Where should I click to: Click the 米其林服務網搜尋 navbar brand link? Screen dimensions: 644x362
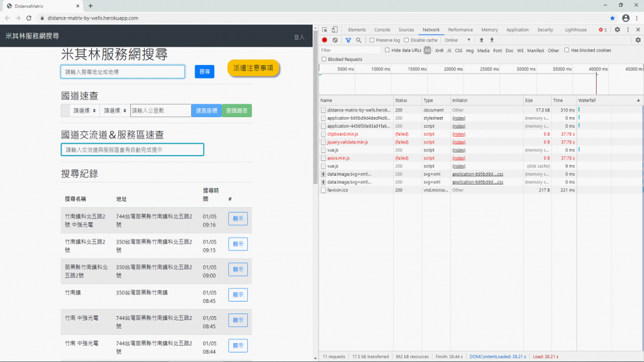(x=32, y=36)
